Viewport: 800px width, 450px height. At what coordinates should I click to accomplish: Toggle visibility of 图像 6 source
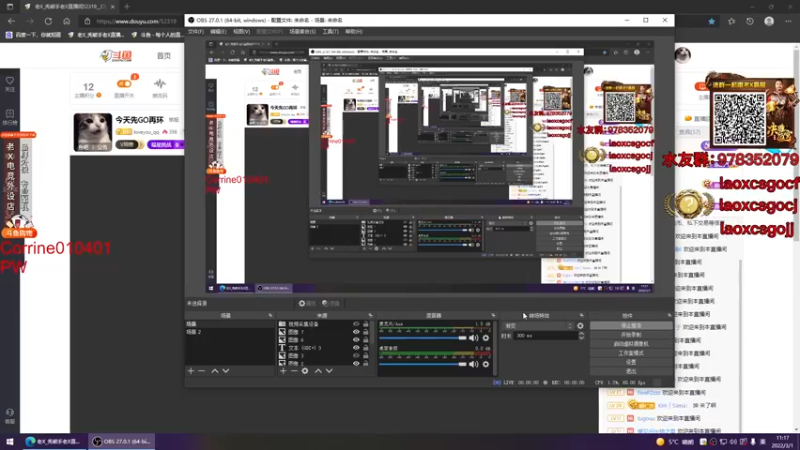(x=356, y=340)
